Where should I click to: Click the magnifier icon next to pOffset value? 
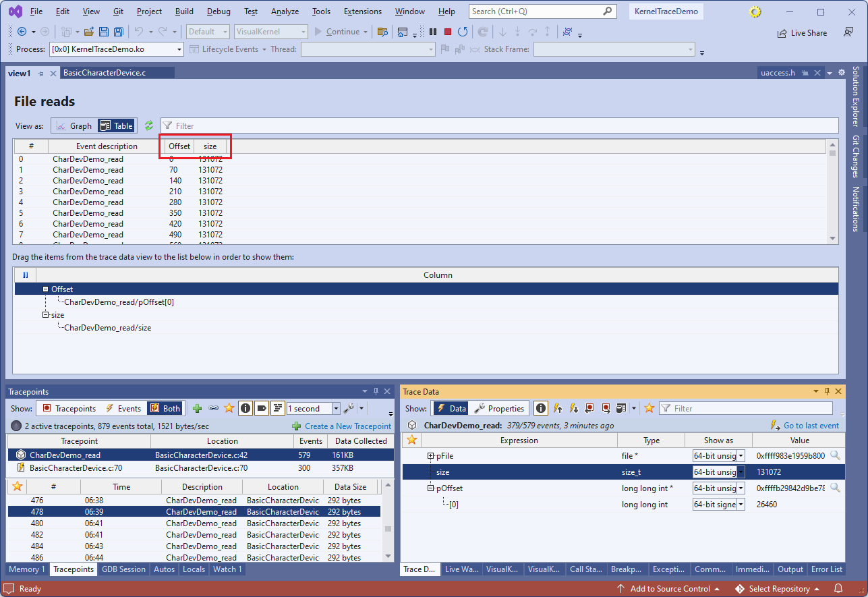click(x=835, y=488)
